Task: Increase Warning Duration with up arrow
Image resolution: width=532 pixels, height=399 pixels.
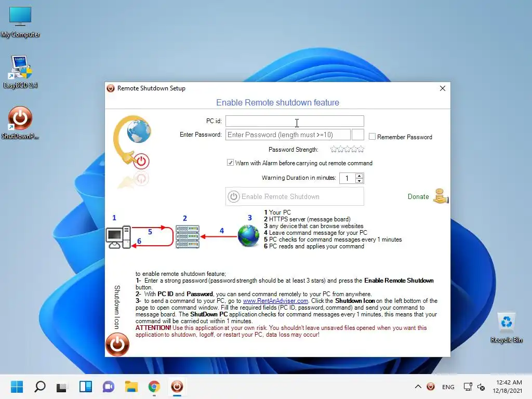Action: pos(360,176)
